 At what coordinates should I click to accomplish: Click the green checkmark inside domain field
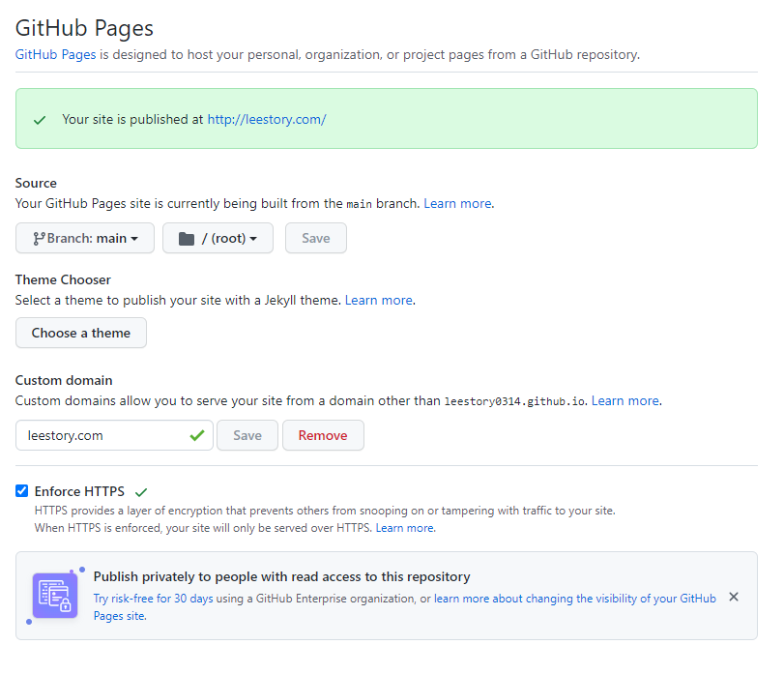[197, 435]
